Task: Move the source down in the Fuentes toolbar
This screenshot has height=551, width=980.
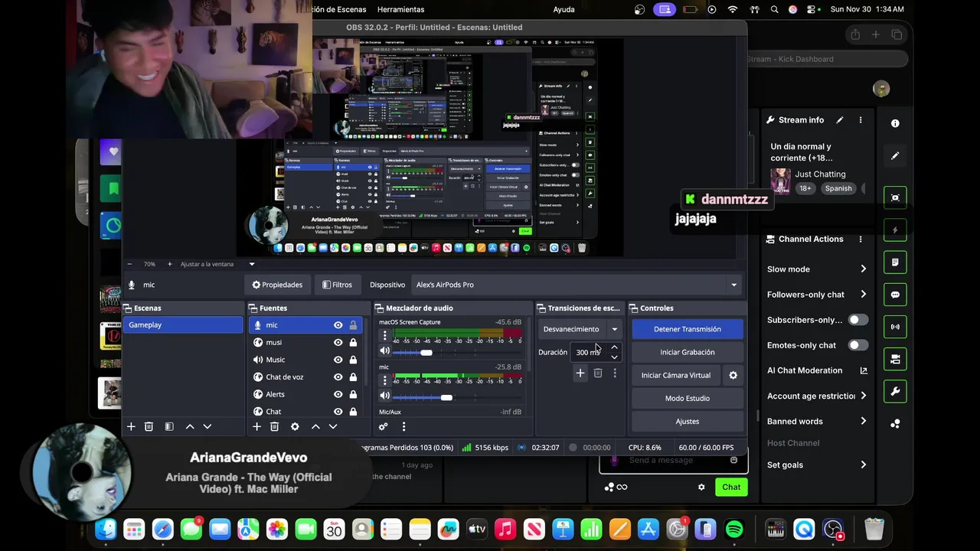Action: click(332, 426)
